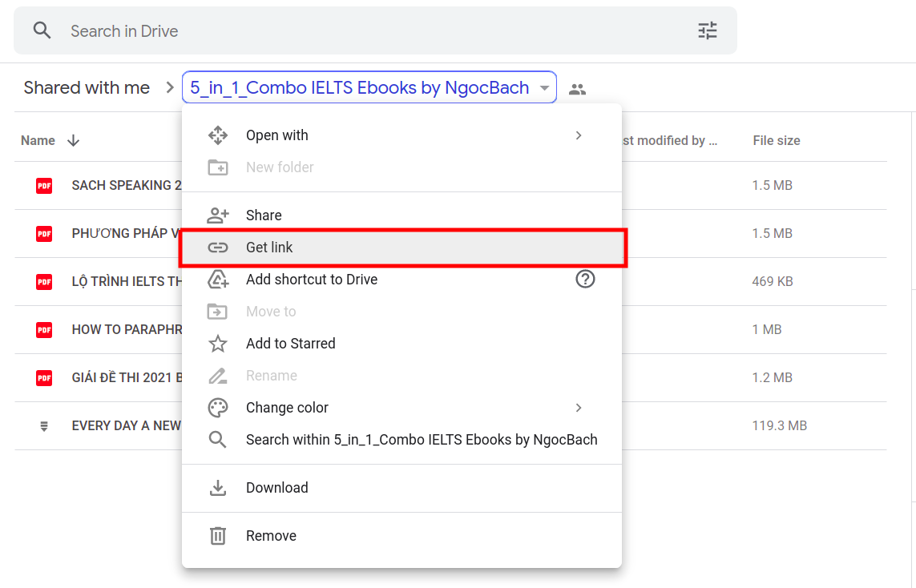This screenshot has width=916, height=588.
Task: Click the Add shortcut Drive icon
Action: pyautogui.click(x=218, y=279)
